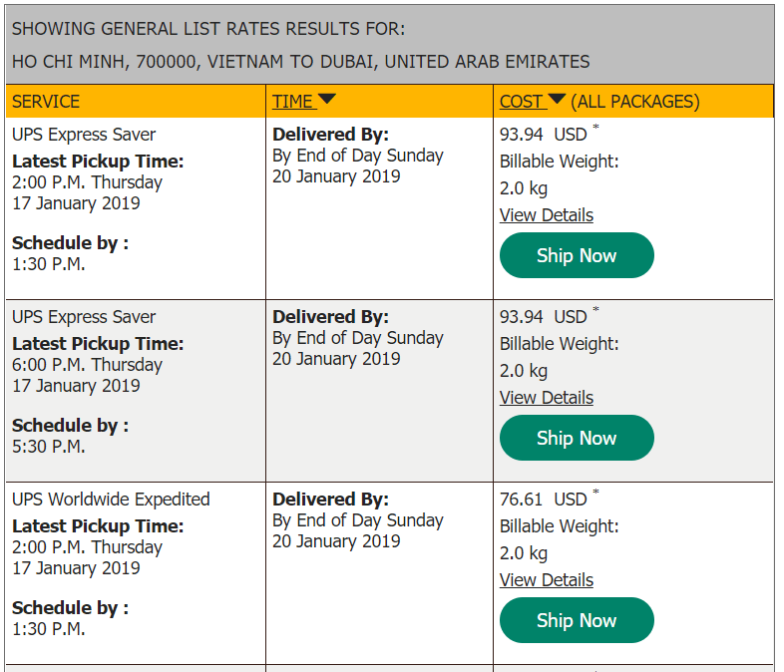
Task: View Details of first UPS Express Saver
Action: pyautogui.click(x=547, y=215)
